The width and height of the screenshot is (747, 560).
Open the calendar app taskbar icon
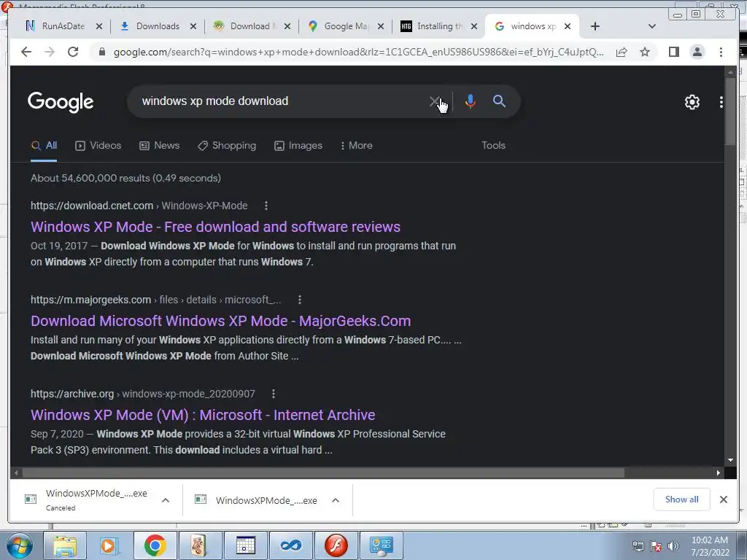245,545
